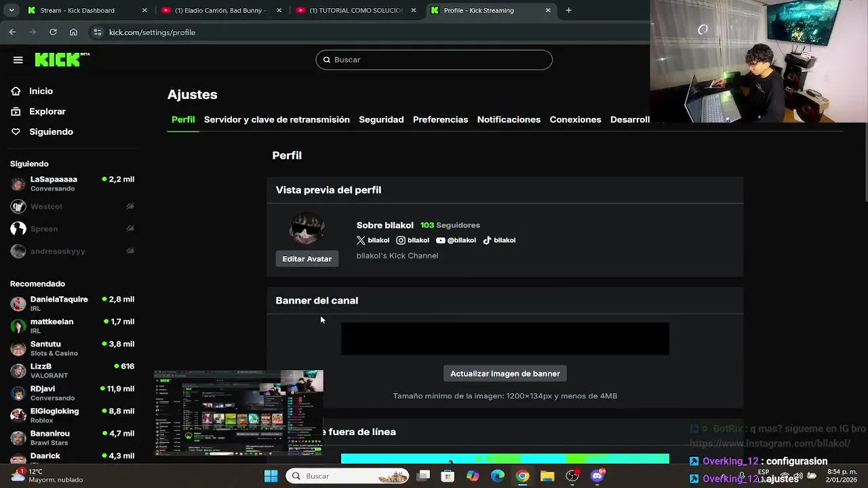This screenshot has height=488, width=868.
Task: Open the Windows Start menu
Action: click(x=271, y=476)
